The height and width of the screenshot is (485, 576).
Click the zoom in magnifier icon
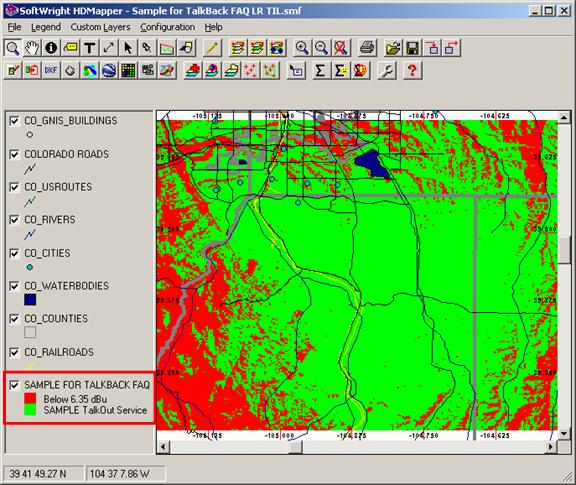pos(302,48)
